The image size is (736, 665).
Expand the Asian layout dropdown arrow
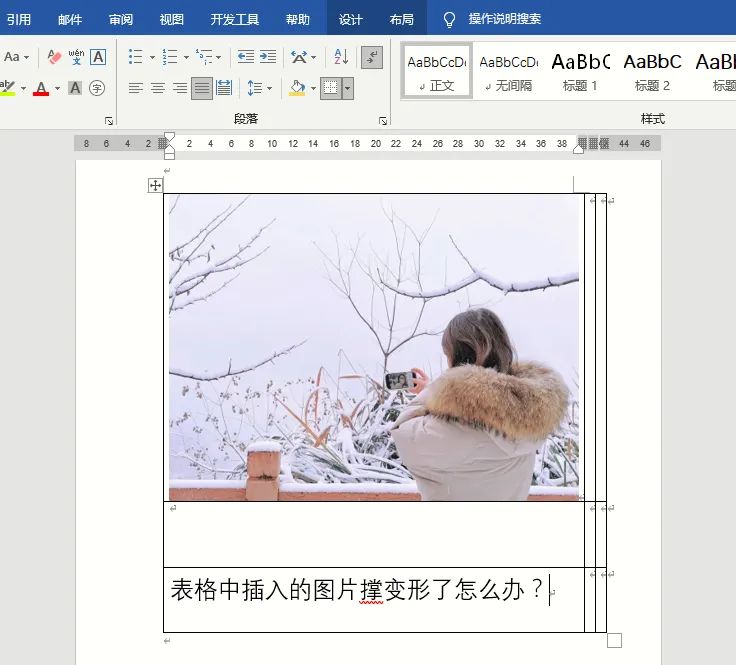[x=314, y=58]
